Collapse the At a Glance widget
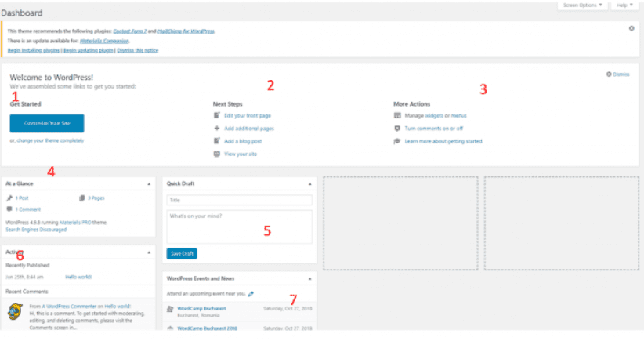Viewport: 644px width, 341px height. [149, 183]
